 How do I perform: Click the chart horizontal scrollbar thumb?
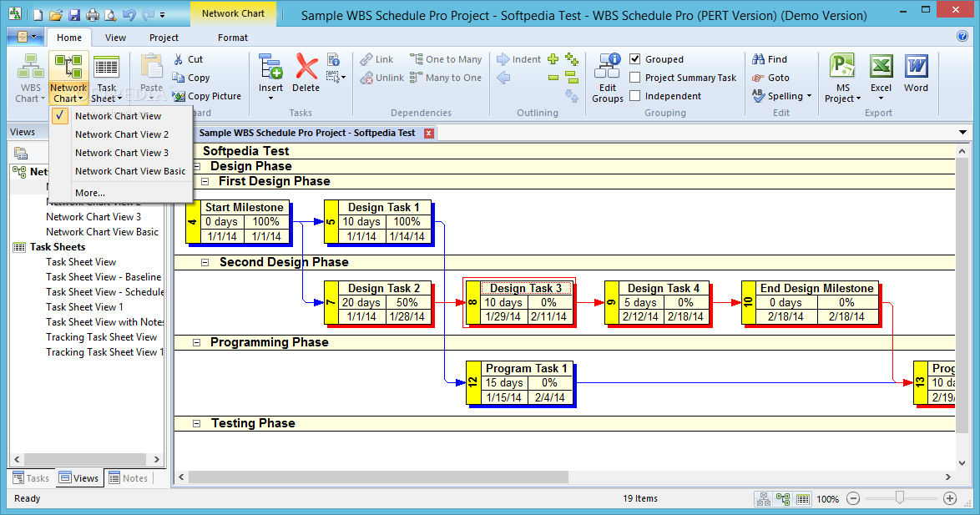point(378,477)
